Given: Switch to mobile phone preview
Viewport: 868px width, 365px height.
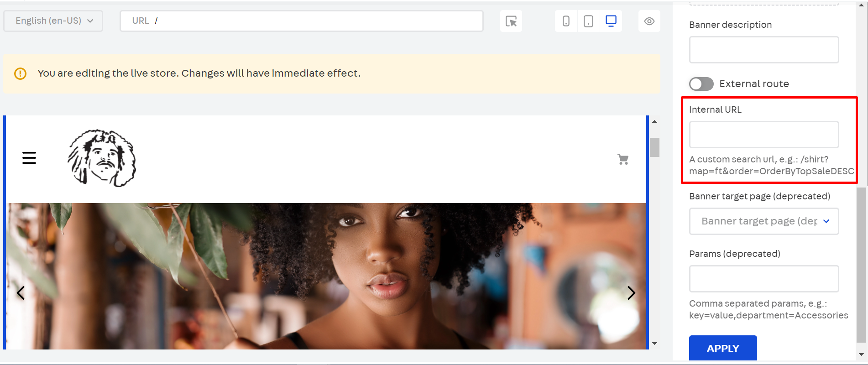Looking at the screenshot, I should (566, 21).
